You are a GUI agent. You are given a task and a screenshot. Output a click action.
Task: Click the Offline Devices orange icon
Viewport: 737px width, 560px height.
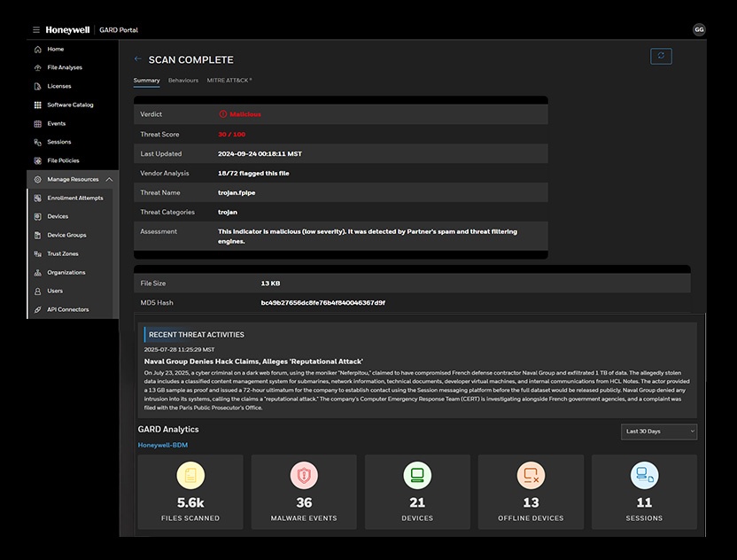(531, 475)
